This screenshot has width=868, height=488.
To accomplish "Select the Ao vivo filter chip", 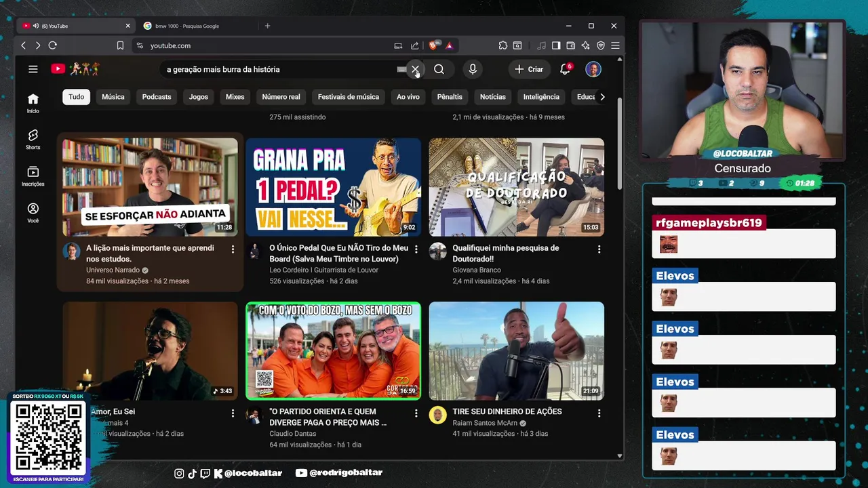I will [x=408, y=97].
